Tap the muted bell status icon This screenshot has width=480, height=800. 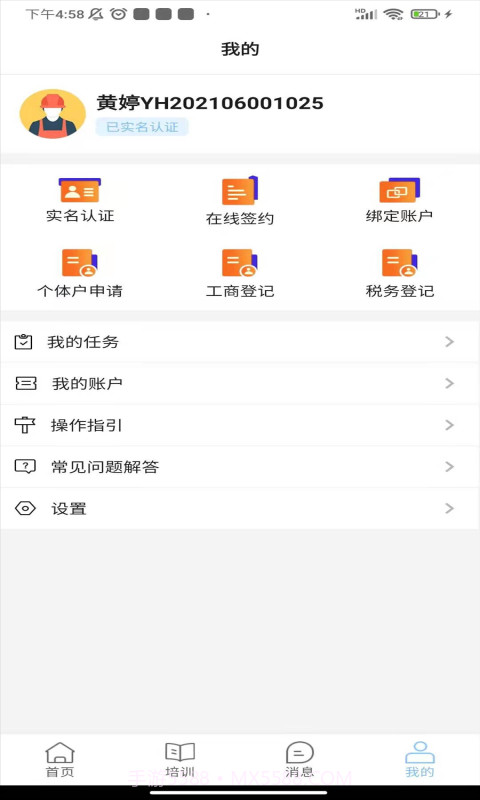96,14
